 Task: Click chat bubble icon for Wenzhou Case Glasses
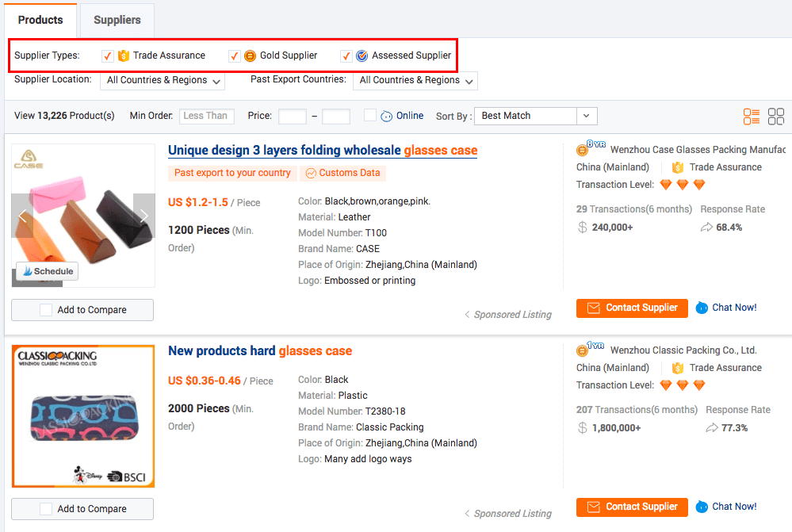pyautogui.click(x=702, y=308)
